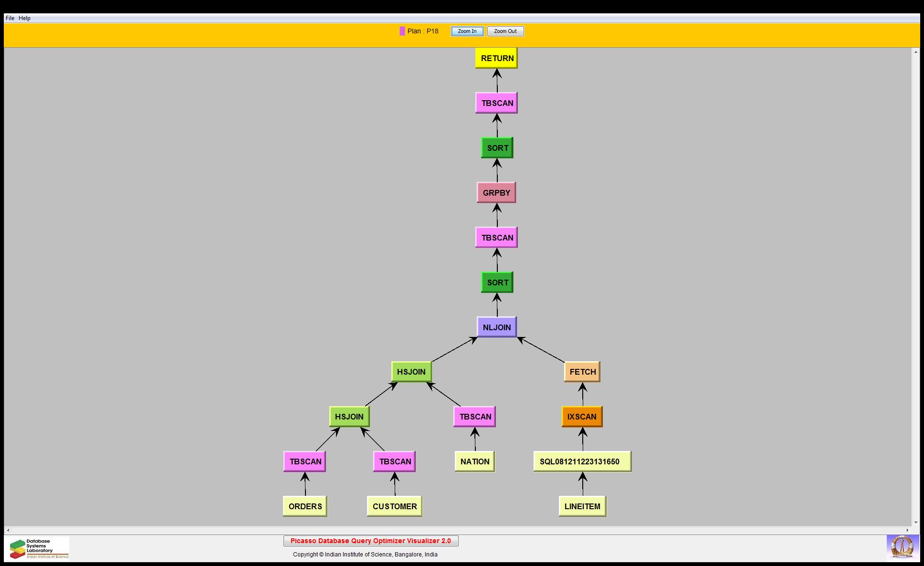The height and width of the screenshot is (566, 924).
Task: Open the Help menu
Action: tap(24, 18)
